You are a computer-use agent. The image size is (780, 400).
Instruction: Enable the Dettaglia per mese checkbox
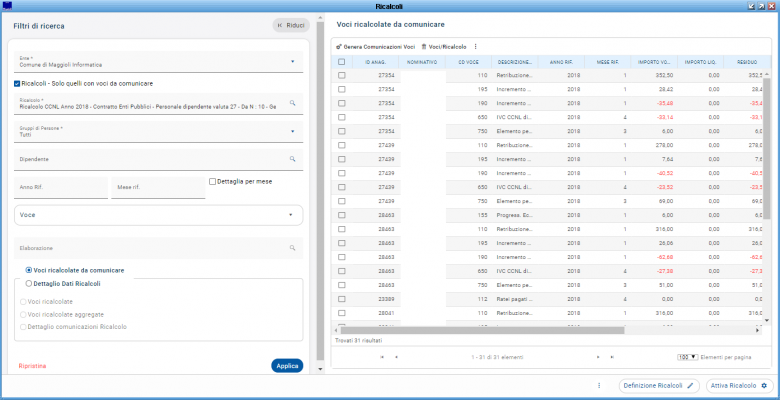coord(212,182)
